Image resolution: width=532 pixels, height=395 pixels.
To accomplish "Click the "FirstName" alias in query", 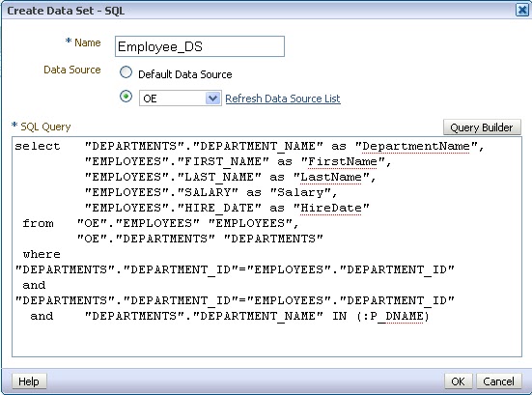I will (343, 162).
